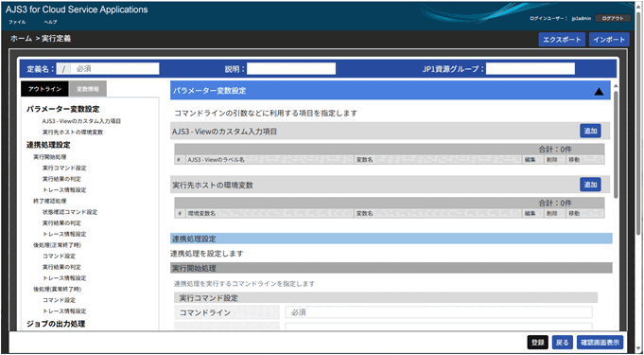Select 終了確認処理 in the outline

click(50, 201)
